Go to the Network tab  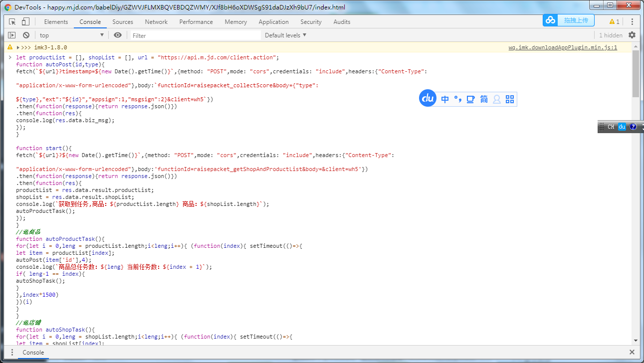pyautogui.click(x=156, y=22)
